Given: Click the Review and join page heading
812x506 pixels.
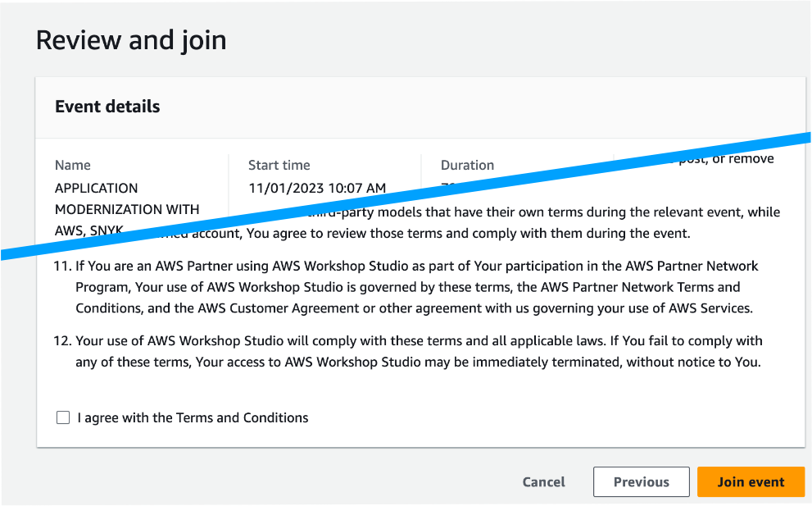Looking at the screenshot, I should click(131, 40).
